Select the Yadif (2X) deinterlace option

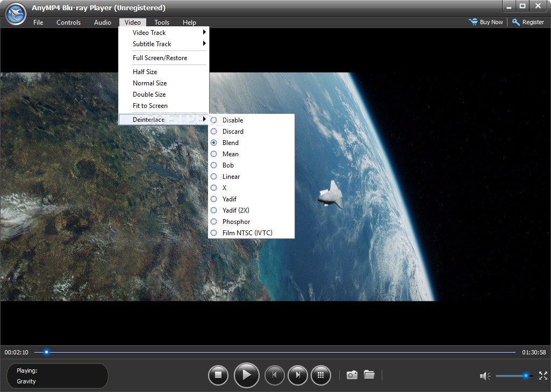[251, 210]
